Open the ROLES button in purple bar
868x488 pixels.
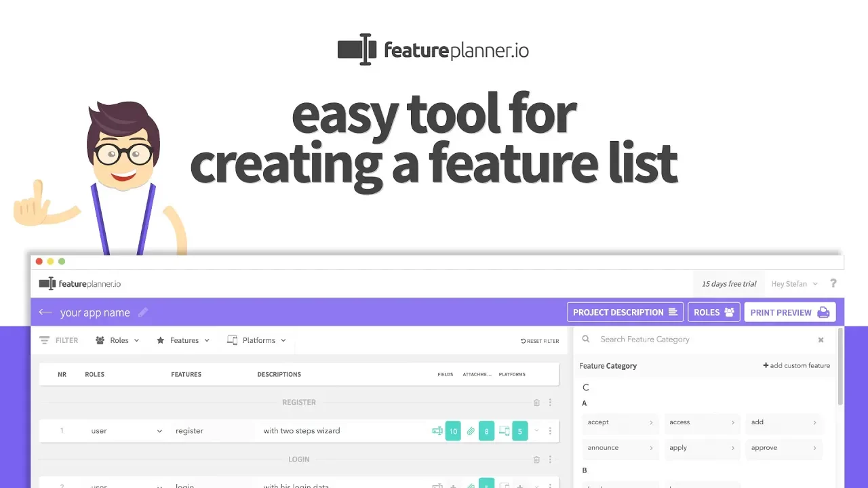[x=714, y=312]
